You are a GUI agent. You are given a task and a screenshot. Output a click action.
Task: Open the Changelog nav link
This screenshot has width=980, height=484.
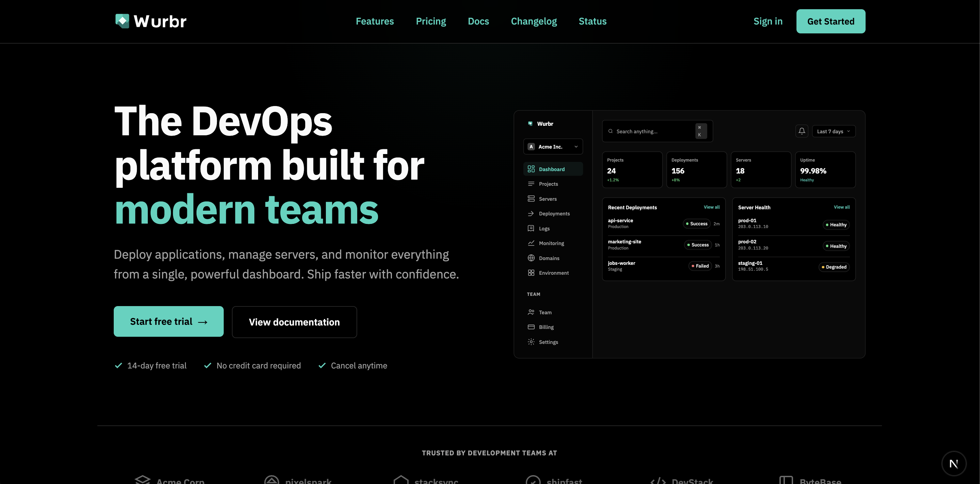534,21
